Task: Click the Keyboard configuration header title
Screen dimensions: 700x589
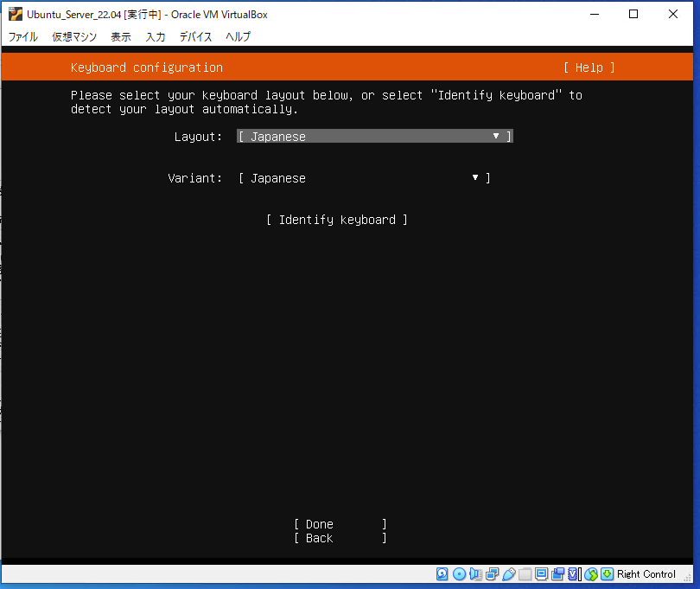Action: [x=146, y=67]
